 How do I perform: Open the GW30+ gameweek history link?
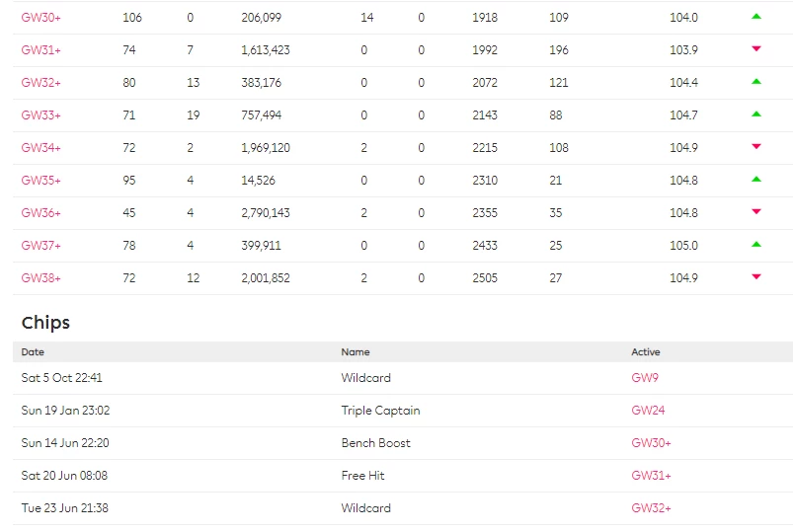(x=40, y=18)
